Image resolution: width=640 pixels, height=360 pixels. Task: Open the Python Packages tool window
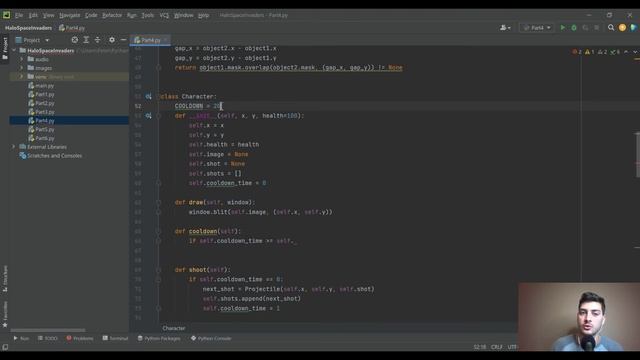159,338
